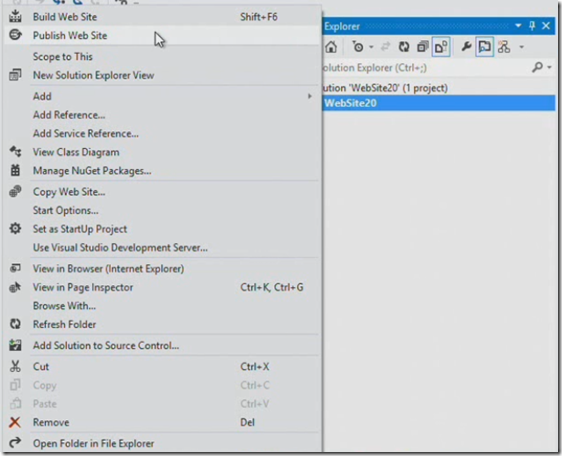562x456 pixels.
Task: Choose Copy Web Site... from the menu
Action: [161, 192]
